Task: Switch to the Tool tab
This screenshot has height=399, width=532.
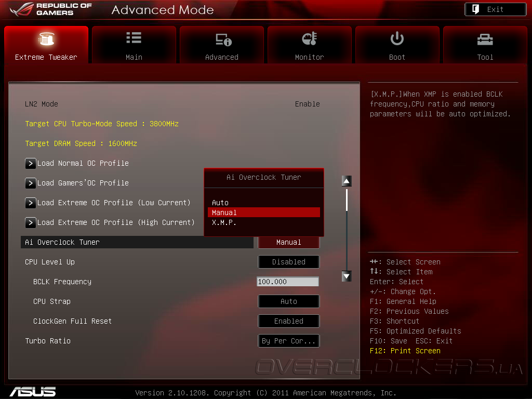Action: [x=485, y=45]
